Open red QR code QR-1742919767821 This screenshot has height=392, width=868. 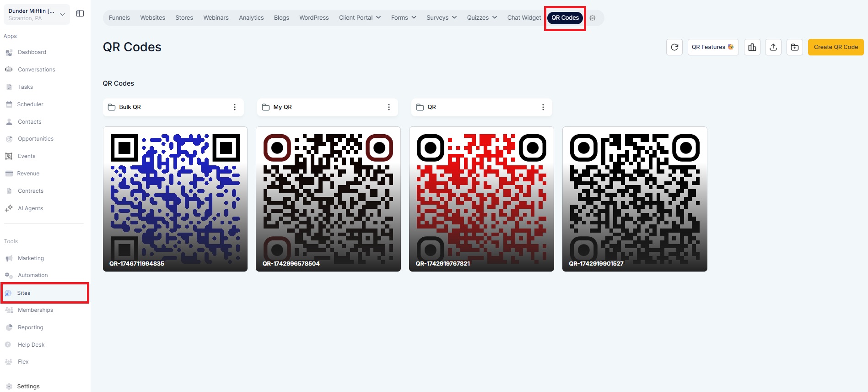481,199
